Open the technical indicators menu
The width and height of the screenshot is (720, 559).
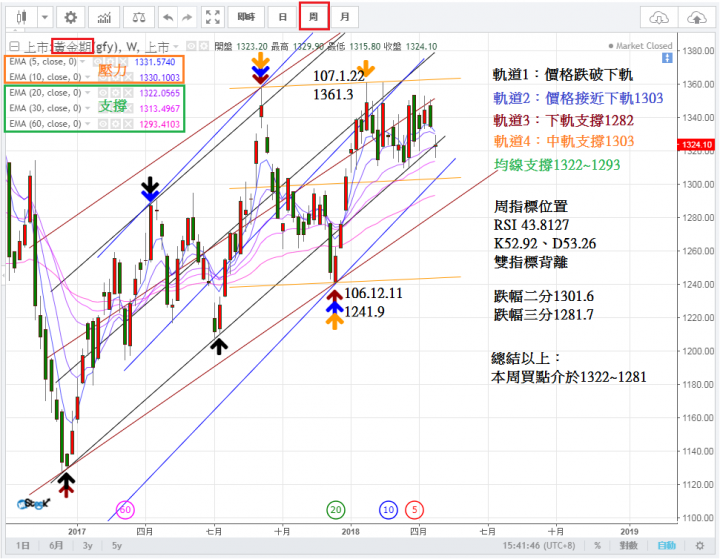(x=104, y=17)
